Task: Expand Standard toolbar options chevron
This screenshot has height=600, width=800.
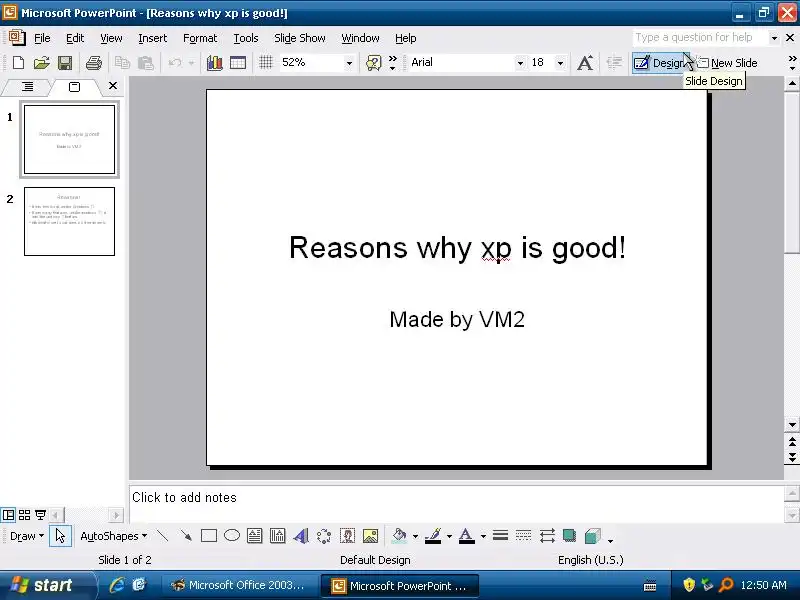Action: [x=392, y=63]
